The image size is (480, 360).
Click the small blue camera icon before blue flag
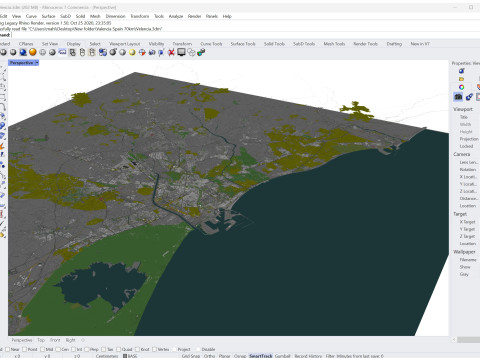(x=152, y=52)
